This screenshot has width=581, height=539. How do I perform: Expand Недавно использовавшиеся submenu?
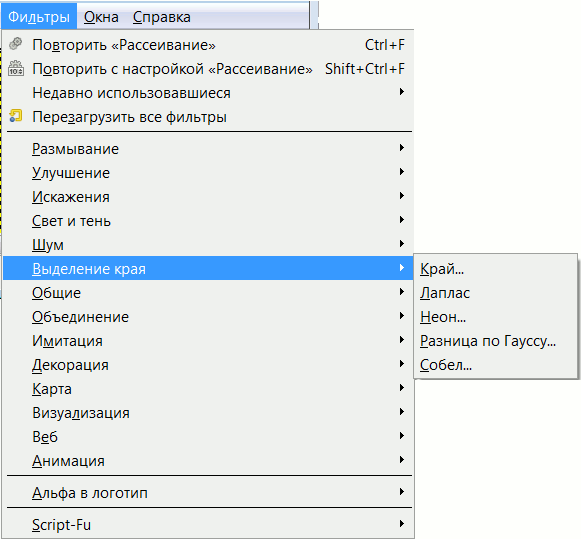pyautogui.click(x=208, y=93)
